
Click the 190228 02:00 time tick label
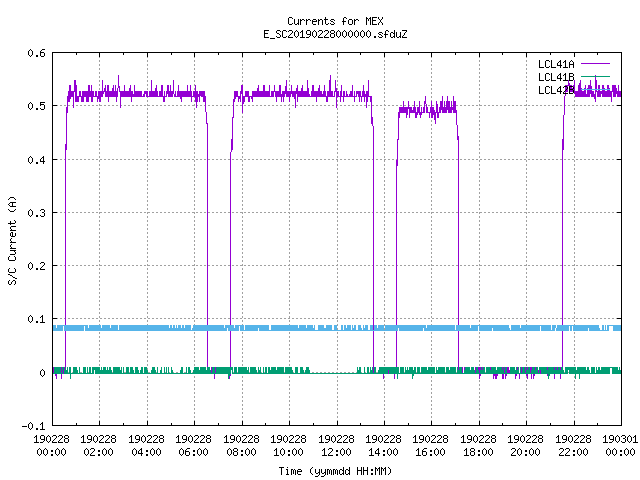point(99,446)
